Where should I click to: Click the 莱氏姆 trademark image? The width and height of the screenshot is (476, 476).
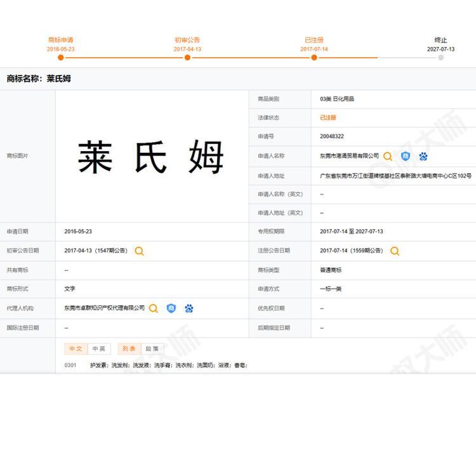click(x=151, y=157)
